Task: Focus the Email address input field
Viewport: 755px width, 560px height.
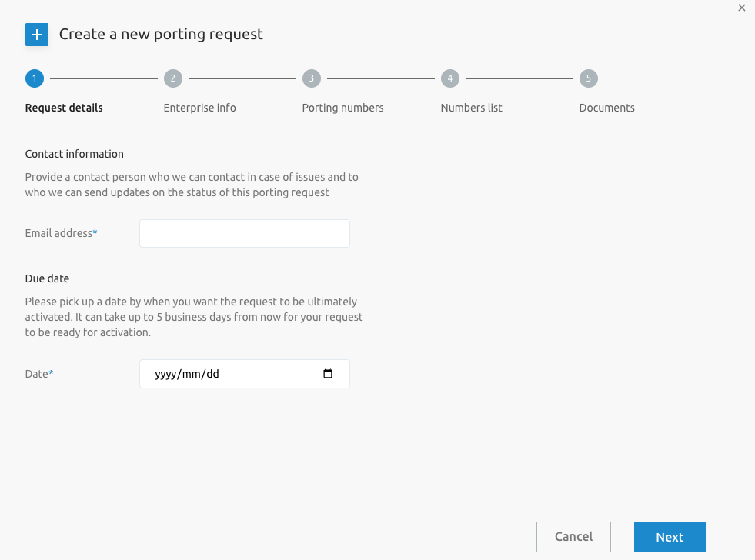Action: coord(245,233)
